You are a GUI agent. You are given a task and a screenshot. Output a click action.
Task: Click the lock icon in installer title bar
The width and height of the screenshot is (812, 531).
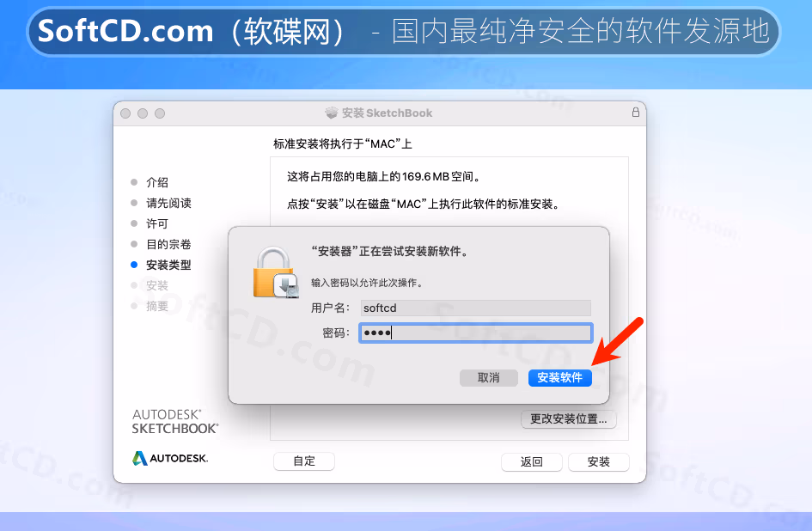tap(635, 112)
